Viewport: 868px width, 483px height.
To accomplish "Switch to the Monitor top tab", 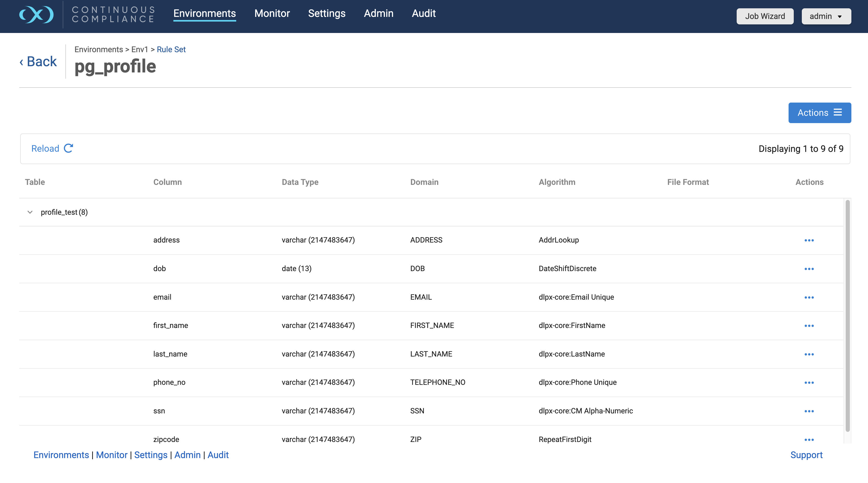I will (272, 13).
